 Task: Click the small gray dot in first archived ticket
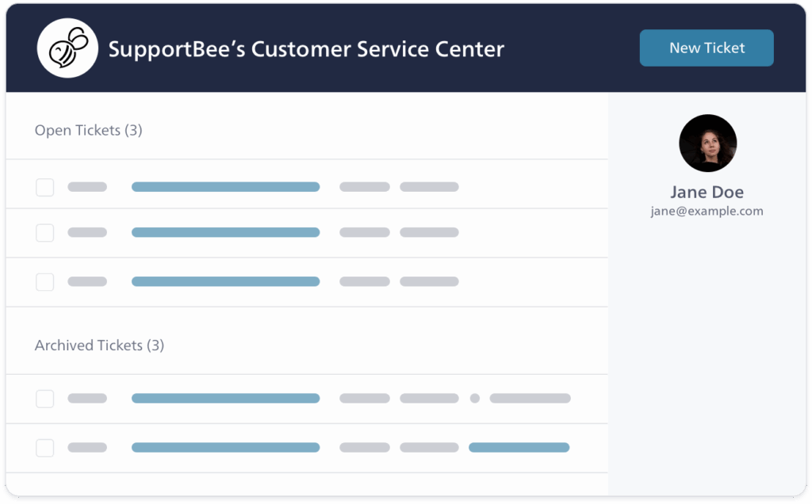(475, 399)
